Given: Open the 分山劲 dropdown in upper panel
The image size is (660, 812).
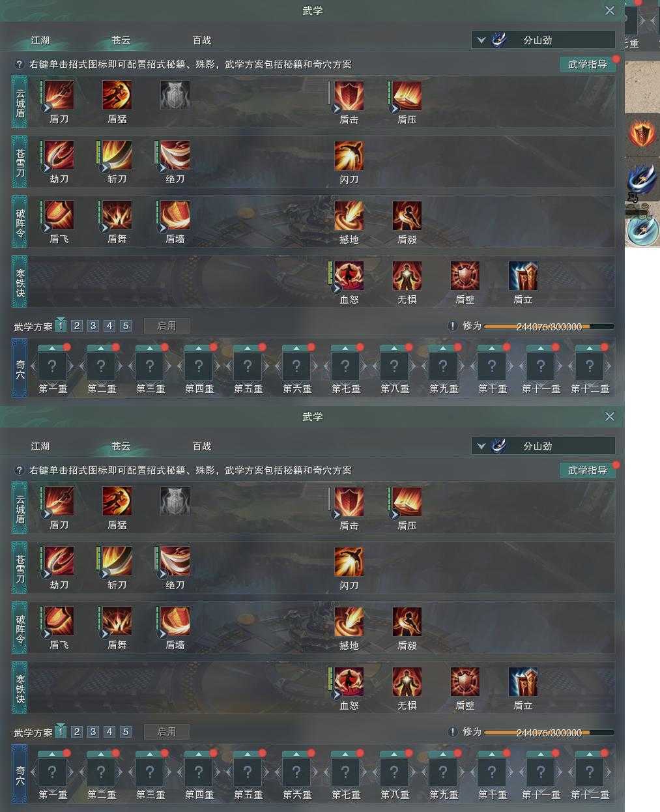Looking at the screenshot, I should pyautogui.click(x=543, y=40).
